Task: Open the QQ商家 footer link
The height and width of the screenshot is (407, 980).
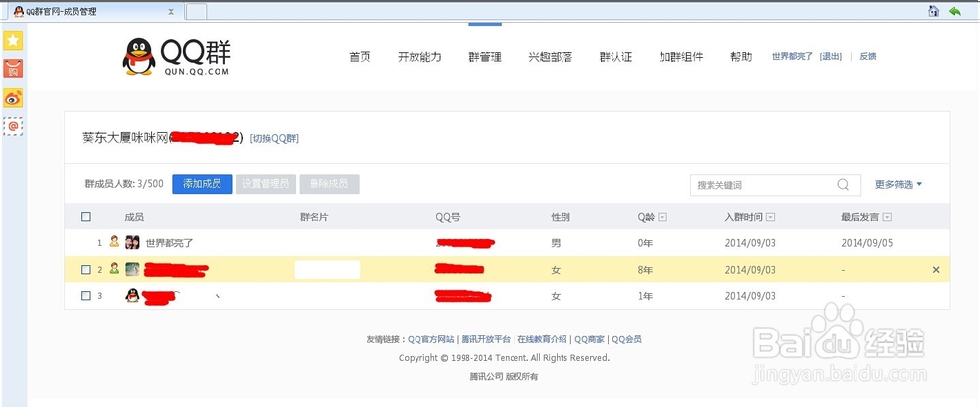Action: tap(589, 339)
